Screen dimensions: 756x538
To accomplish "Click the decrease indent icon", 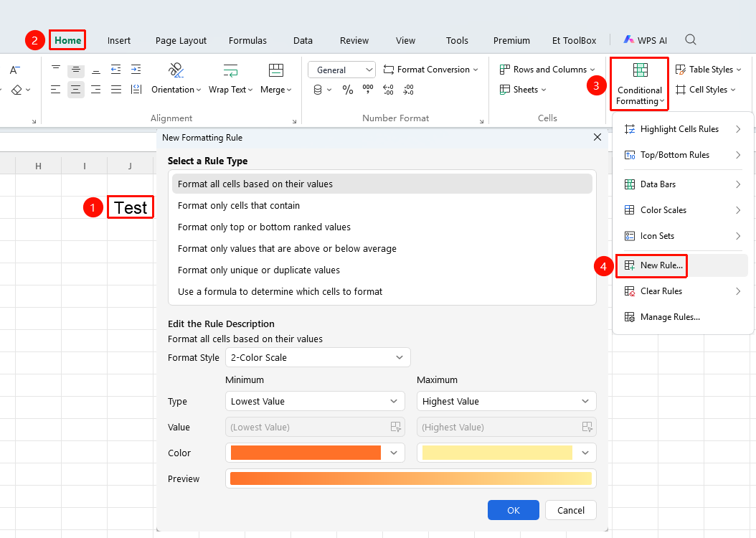I will point(115,70).
